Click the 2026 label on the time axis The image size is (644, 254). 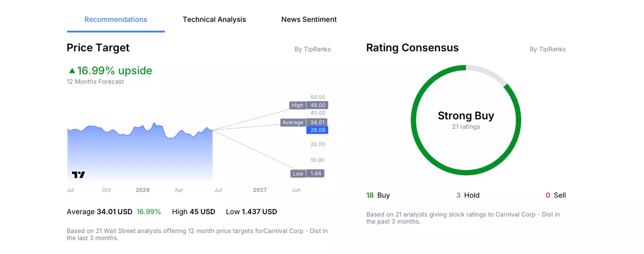pyautogui.click(x=143, y=190)
